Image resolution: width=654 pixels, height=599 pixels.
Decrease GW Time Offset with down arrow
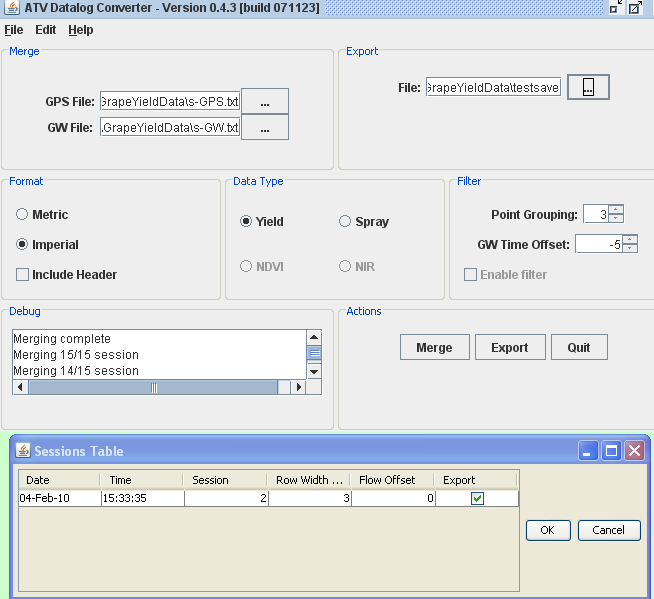[629, 249]
